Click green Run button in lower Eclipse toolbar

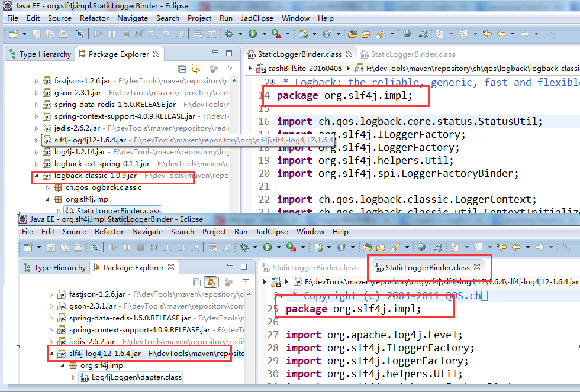click(x=268, y=248)
